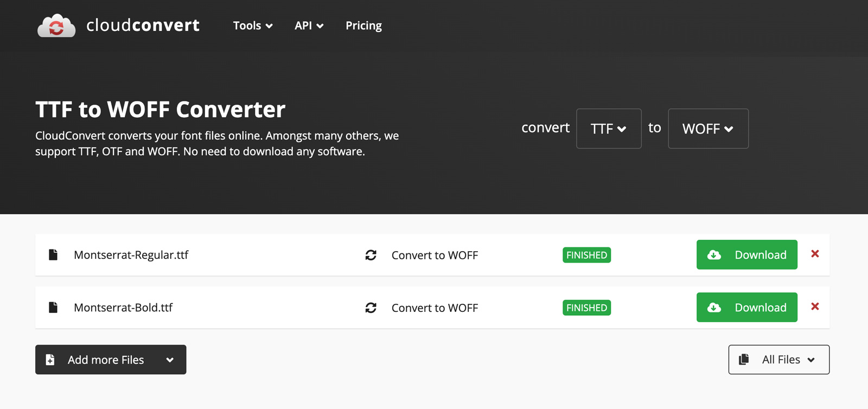Expand the Add more Files chevron
Image resolution: width=868 pixels, height=409 pixels.
pos(170,360)
